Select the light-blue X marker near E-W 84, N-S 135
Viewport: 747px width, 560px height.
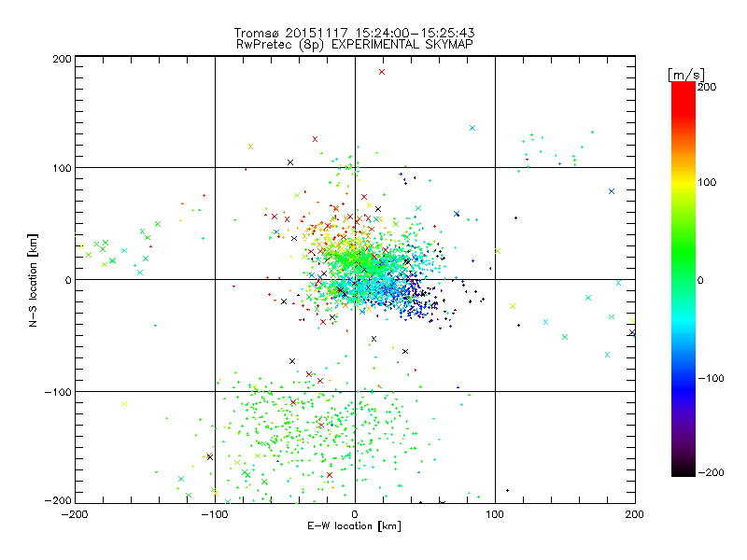[x=472, y=128]
